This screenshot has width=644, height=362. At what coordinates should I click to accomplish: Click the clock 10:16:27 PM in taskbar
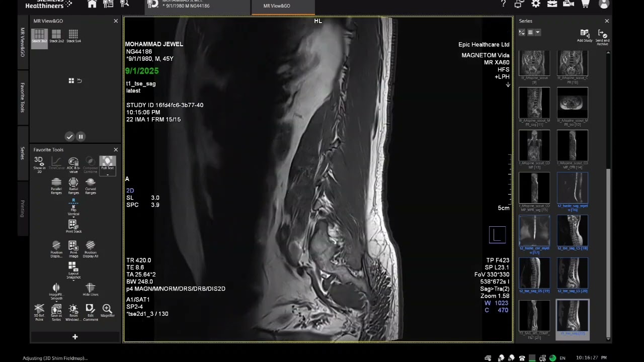point(591,358)
